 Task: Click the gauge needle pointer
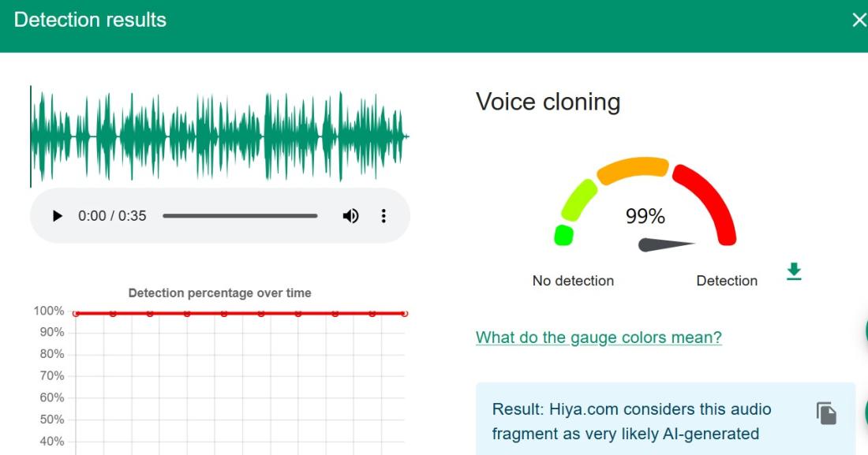(x=665, y=244)
